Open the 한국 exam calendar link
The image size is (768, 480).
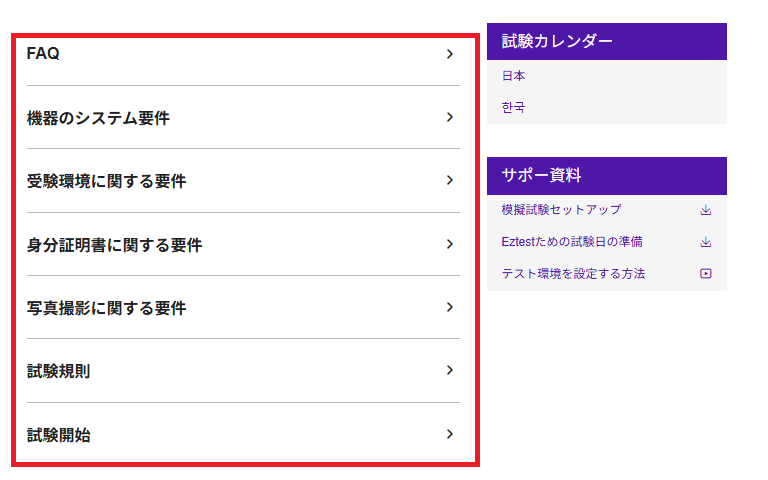coord(513,107)
